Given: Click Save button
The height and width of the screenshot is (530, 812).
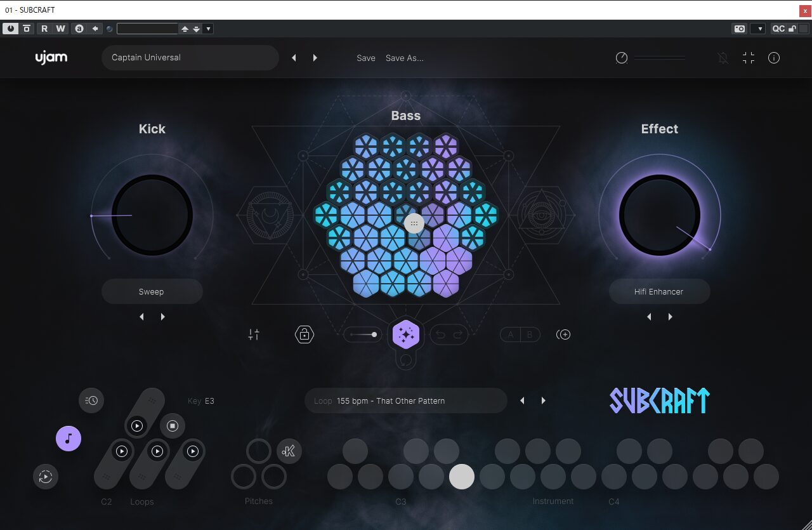Looking at the screenshot, I should click(366, 58).
